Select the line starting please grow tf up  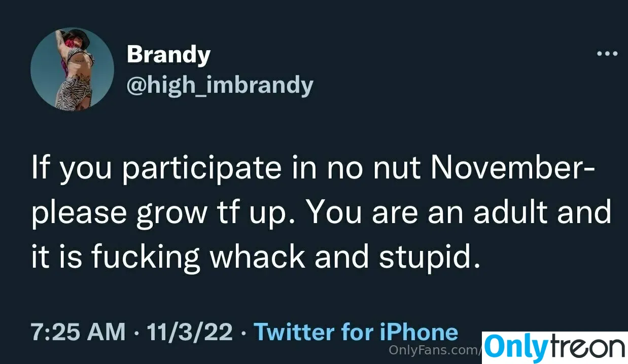point(321,213)
